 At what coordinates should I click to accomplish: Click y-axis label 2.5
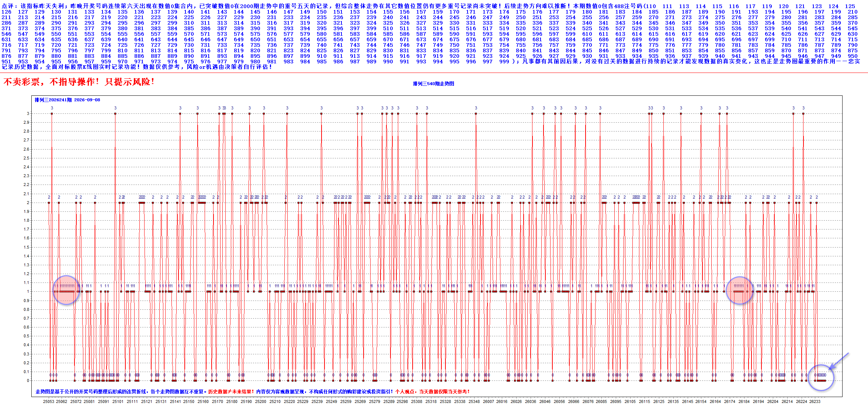pos(26,158)
